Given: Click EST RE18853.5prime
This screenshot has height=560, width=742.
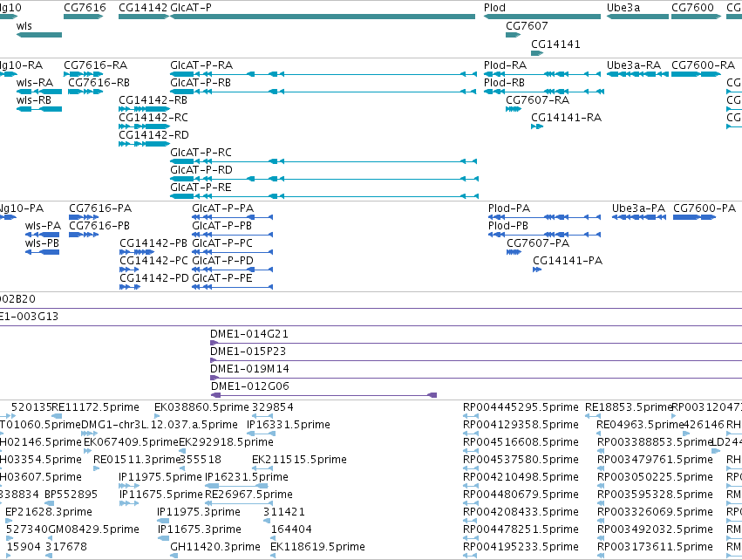Looking at the screenshot, I should pos(593,416).
